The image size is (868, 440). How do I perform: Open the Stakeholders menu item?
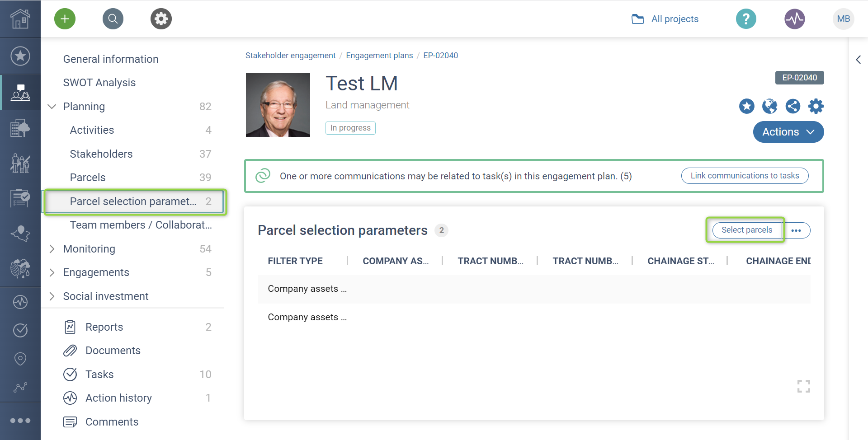101,154
